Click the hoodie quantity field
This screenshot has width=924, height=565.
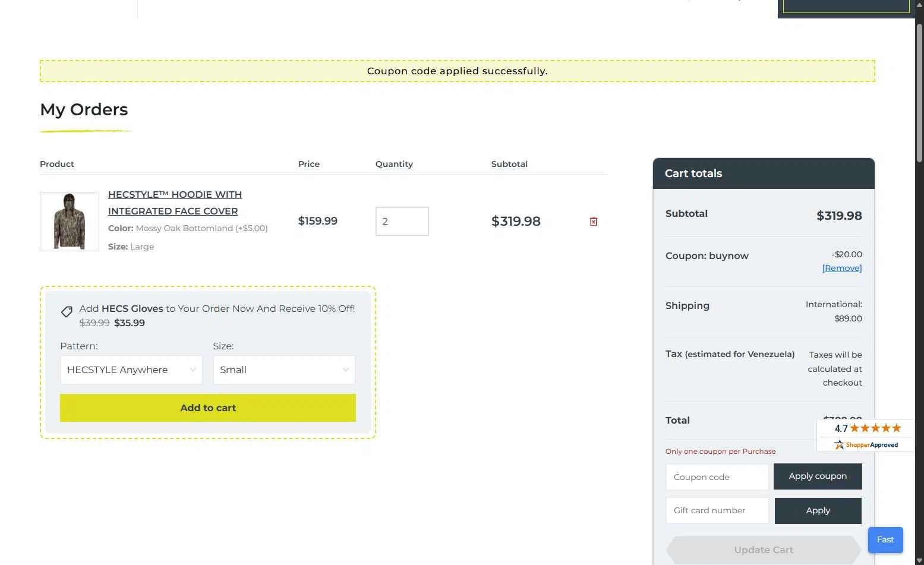pyautogui.click(x=402, y=221)
